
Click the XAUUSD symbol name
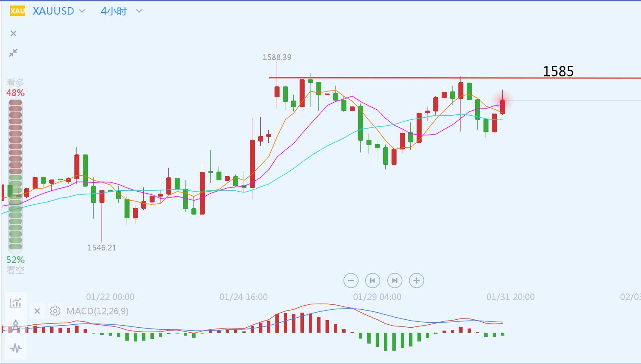53,11
